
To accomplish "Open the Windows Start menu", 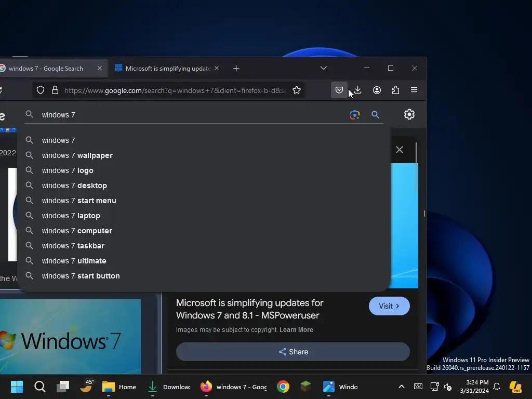I will 17,387.
